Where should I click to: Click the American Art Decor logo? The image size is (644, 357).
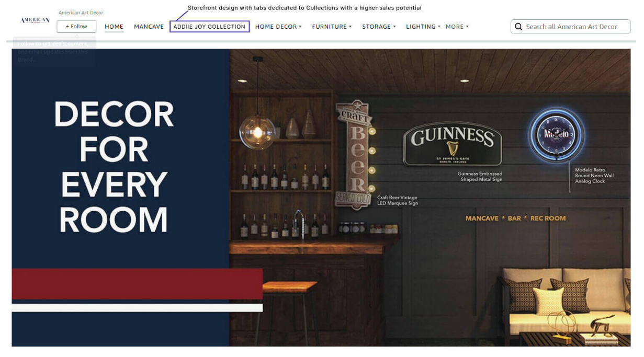[x=33, y=20]
